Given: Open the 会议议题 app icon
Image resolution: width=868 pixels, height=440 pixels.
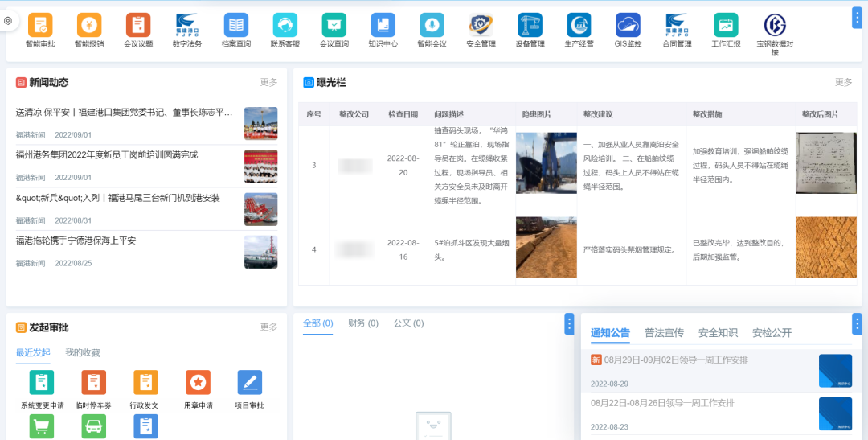Looking at the screenshot, I should [138, 25].
